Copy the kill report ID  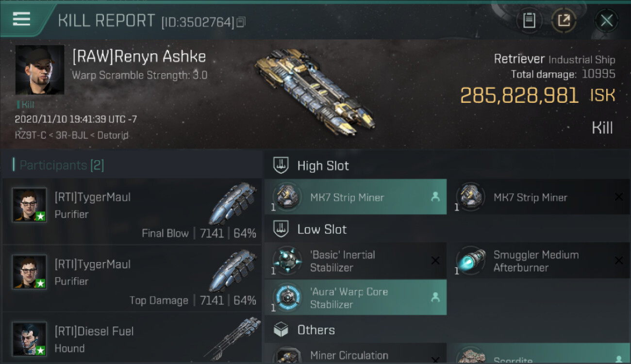(241, 22)
